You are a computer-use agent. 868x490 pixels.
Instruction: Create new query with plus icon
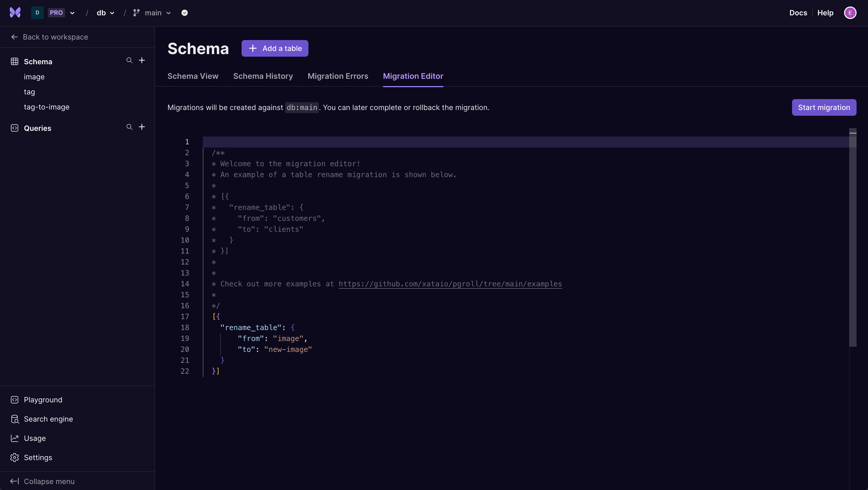(142, 127)
